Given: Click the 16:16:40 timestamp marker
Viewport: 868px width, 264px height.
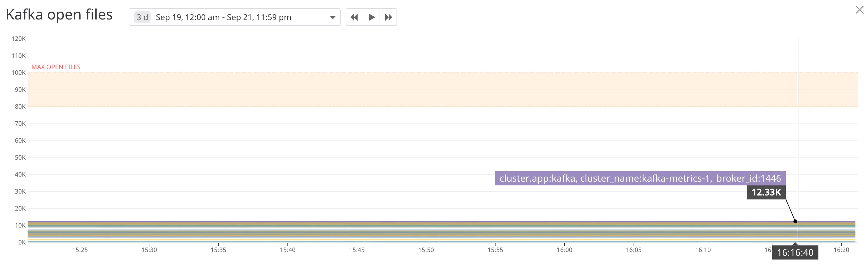Looking at the screenshot, I should (x=795, y=252).
